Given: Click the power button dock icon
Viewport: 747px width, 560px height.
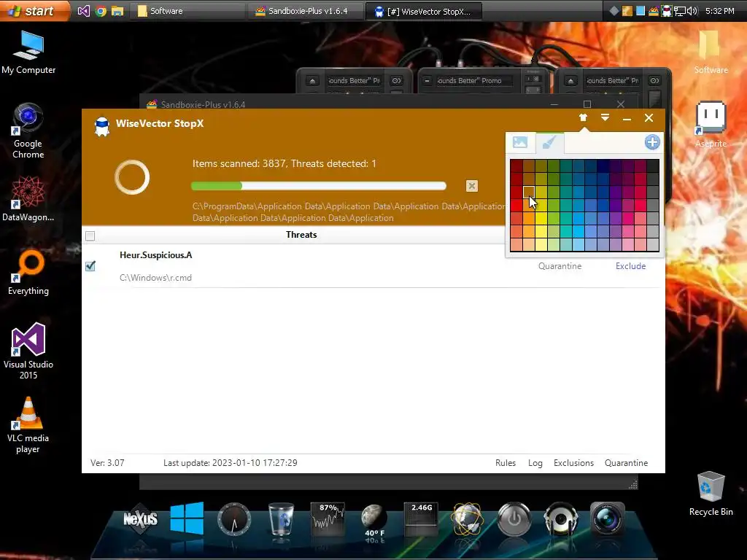Looking at the screenshot, I should tap(514, 519).
